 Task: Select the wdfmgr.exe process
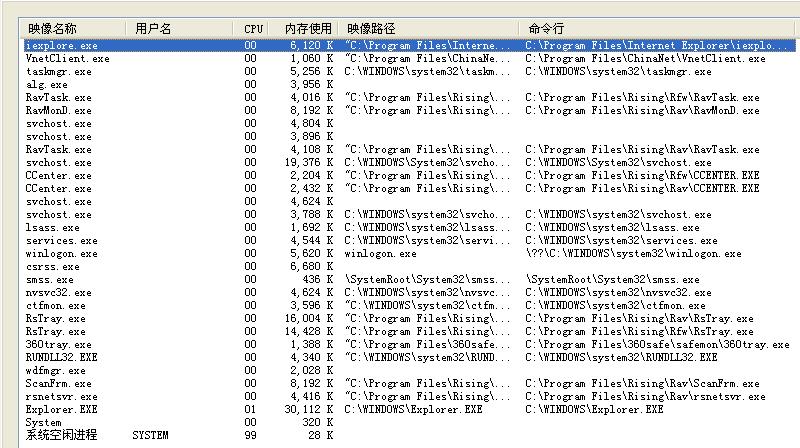tap(56, 371)
